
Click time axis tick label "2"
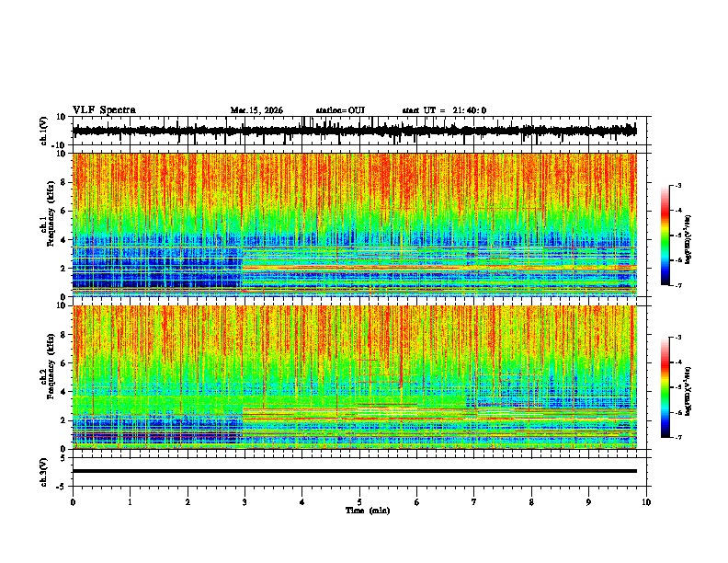[188, 502]
